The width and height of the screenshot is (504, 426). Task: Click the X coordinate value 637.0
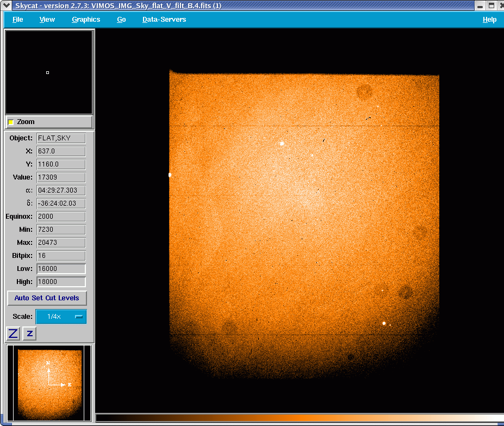[x=61, y=151]
